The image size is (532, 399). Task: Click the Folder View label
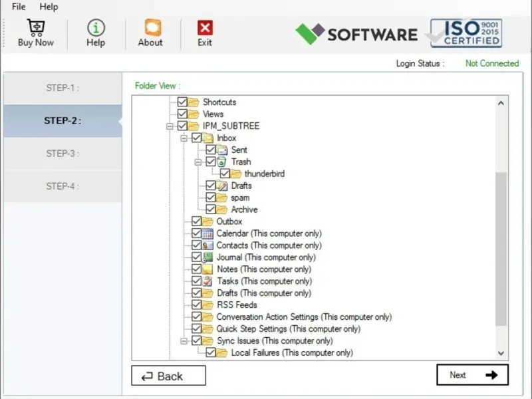tap(158, 86)
